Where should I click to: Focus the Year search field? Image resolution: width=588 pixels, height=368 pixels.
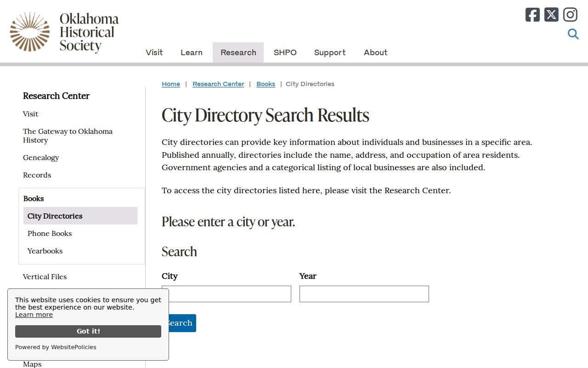click(364, 294)
